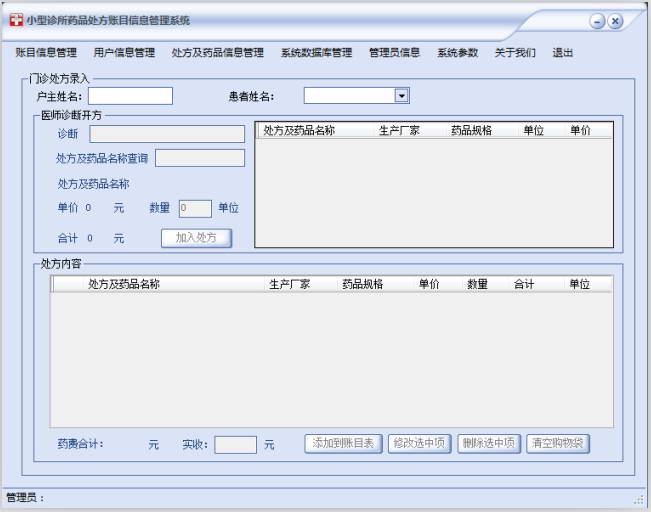Screen dimensions: 651x512
Task: Open the 用户信息管理 menu
Action: 124,53
